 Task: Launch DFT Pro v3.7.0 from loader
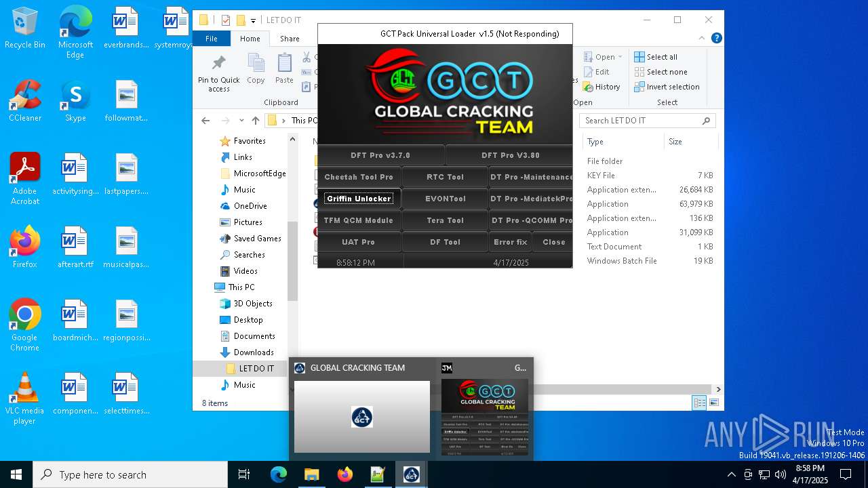(380, 155)
